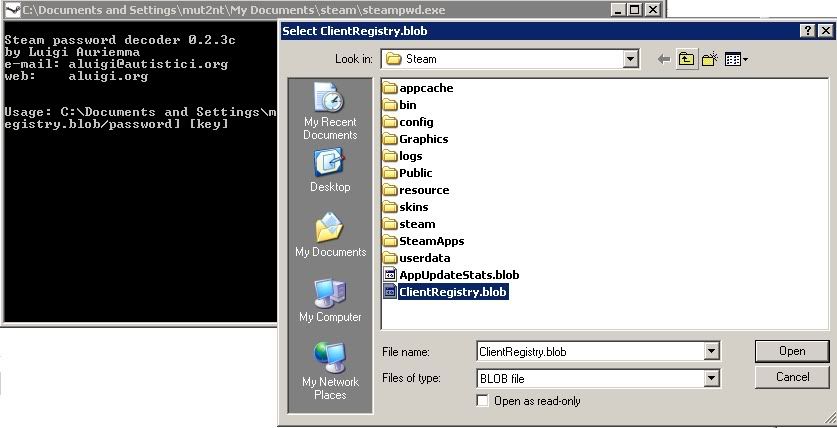837x428 pixels.
Task: Click the 'by Luigi Auriemma' console line
Action: (x=72, y=52)
